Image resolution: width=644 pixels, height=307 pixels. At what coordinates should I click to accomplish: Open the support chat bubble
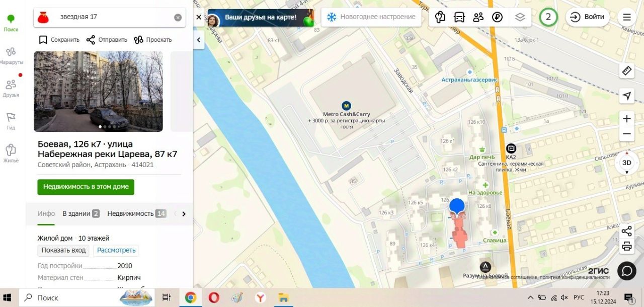click(627, 271)
